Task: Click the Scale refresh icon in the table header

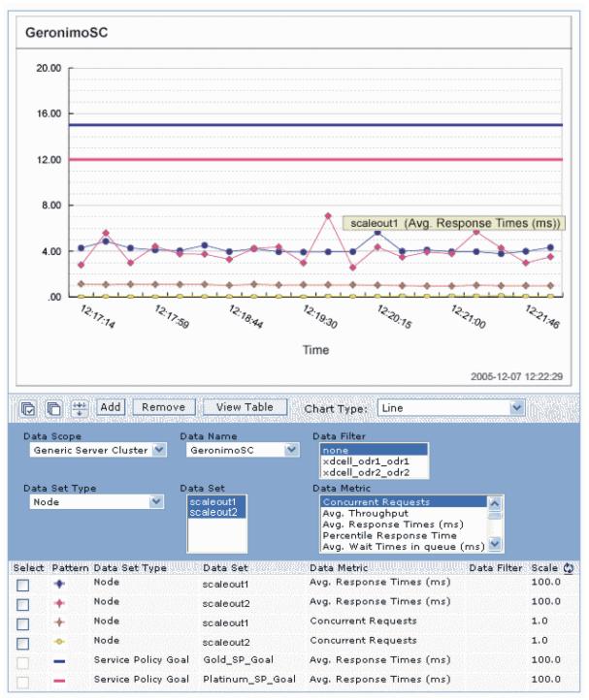Action: point(569,568)
